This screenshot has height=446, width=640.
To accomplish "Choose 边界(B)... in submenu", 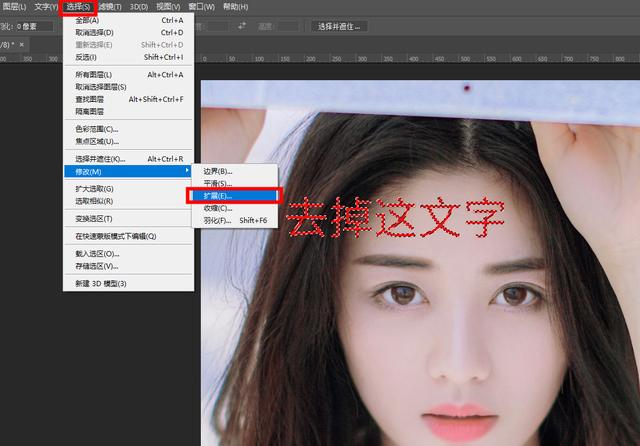I will pos(235,171).
